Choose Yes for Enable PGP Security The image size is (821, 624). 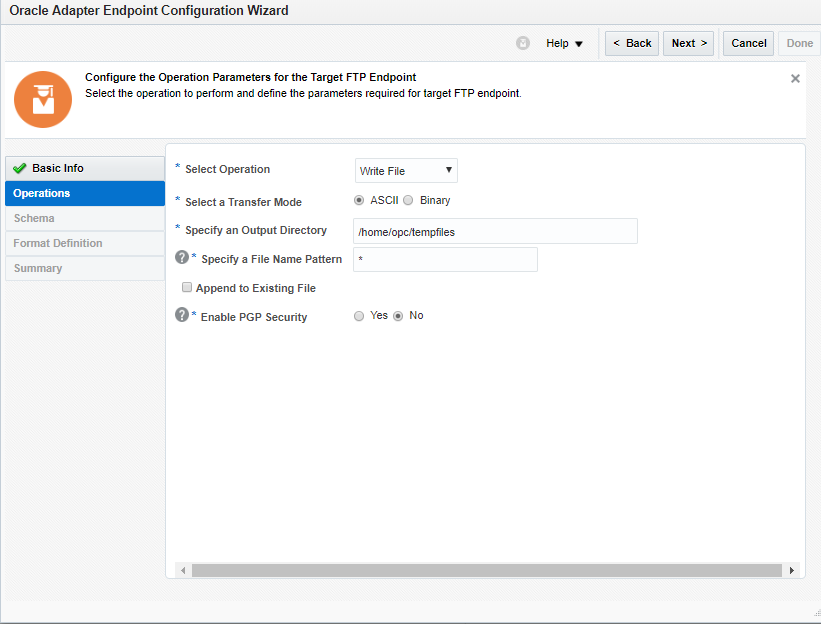(x=360, y=315)
